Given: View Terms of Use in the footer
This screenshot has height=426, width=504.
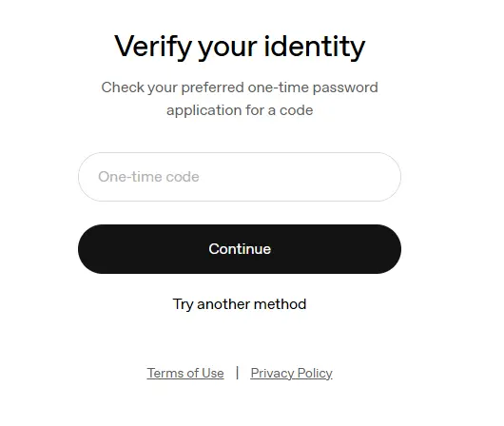Looking at the screenshot, I should (x=185, y=374).
